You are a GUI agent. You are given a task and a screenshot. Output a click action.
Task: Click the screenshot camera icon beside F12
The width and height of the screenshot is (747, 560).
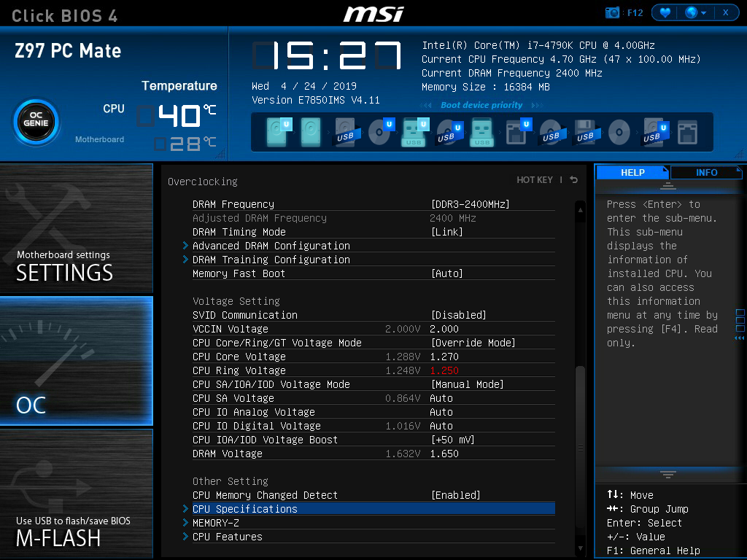click(x=612, y=12)
